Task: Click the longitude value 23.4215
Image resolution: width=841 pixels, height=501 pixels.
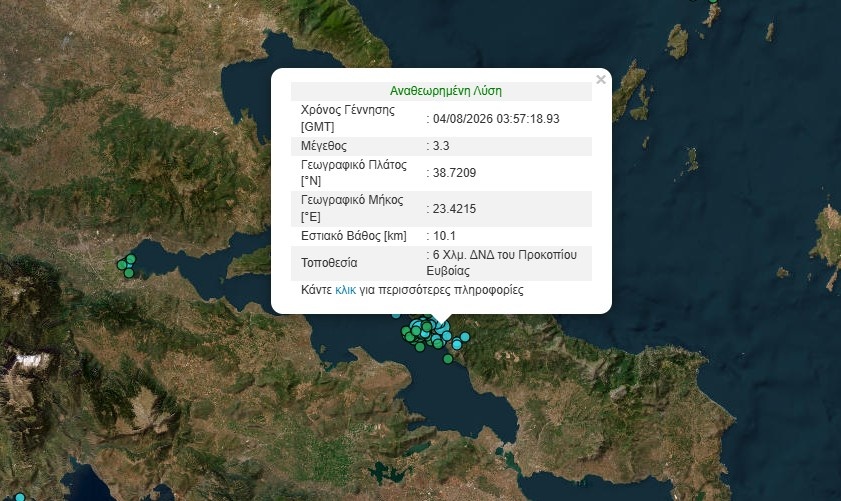Action: pos(454,209)
